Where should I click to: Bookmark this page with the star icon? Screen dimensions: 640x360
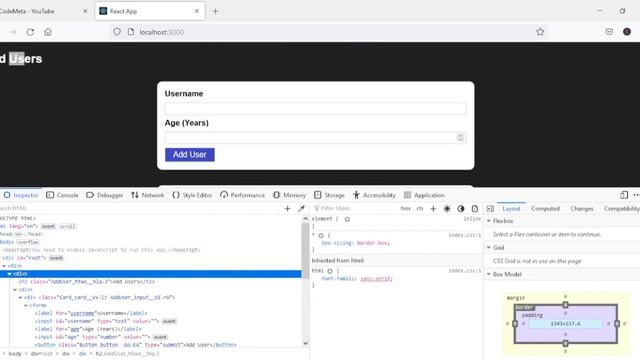point(540,32)
